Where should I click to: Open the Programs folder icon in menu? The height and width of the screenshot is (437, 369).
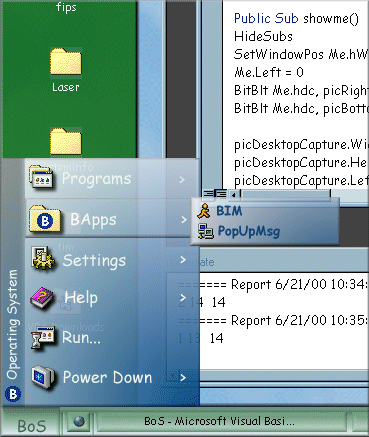(x=41, y=178)
